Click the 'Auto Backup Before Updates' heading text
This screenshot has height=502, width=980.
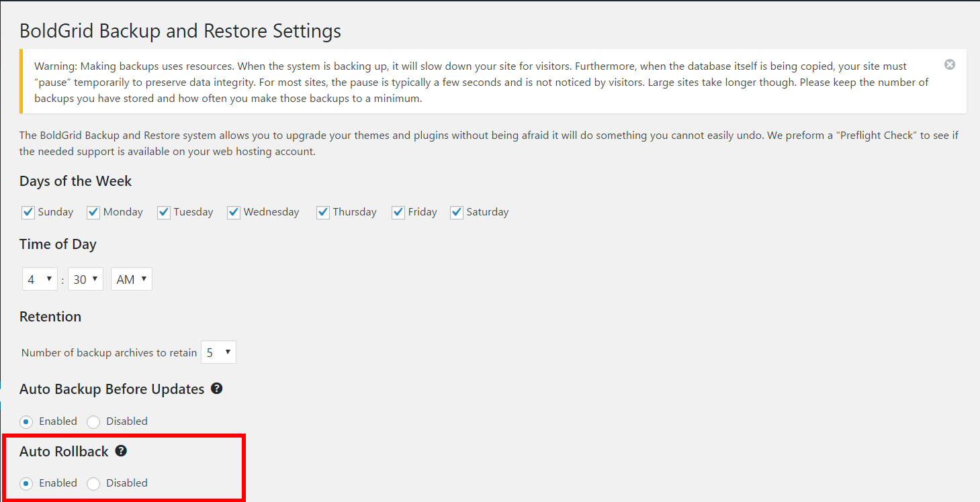click(112, 389)
